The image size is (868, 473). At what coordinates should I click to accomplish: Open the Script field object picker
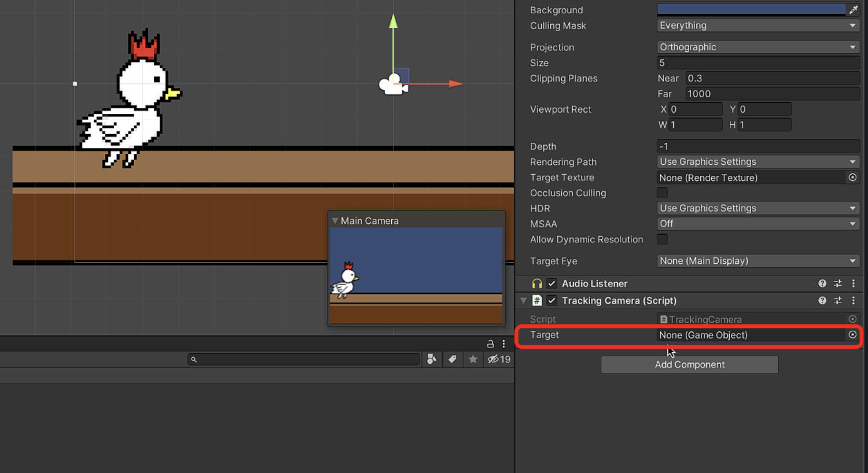pos(852,319)
